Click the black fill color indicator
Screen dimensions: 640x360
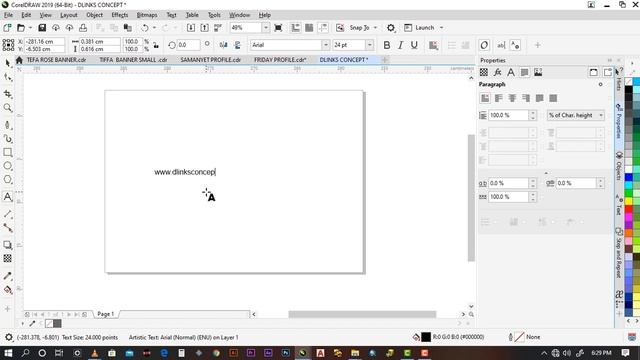click(426, 337)
